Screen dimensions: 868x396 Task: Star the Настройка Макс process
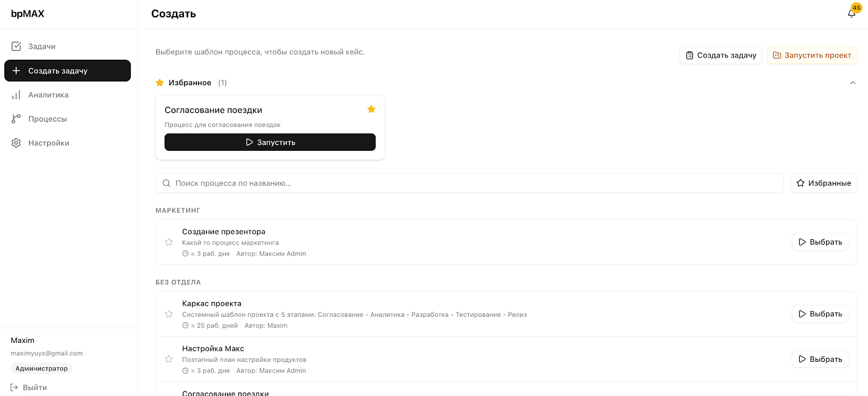click(x=169, y=359)
